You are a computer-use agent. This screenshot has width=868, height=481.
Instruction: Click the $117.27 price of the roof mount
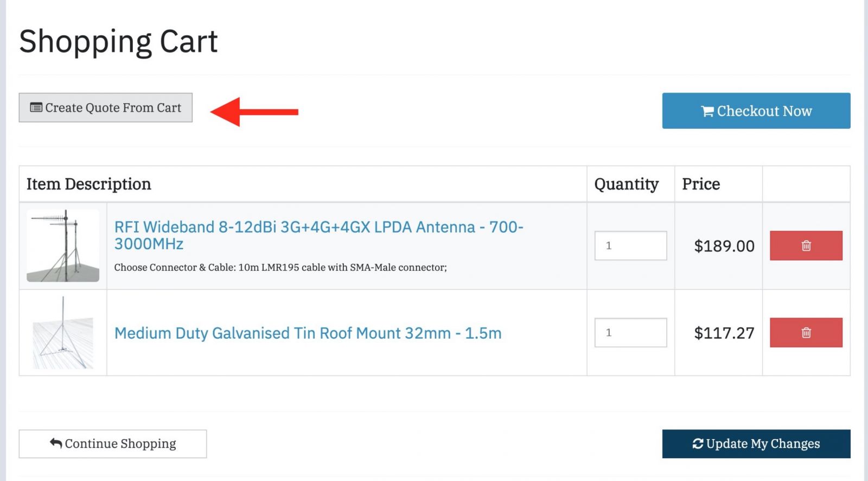click(x=724, y=333)
